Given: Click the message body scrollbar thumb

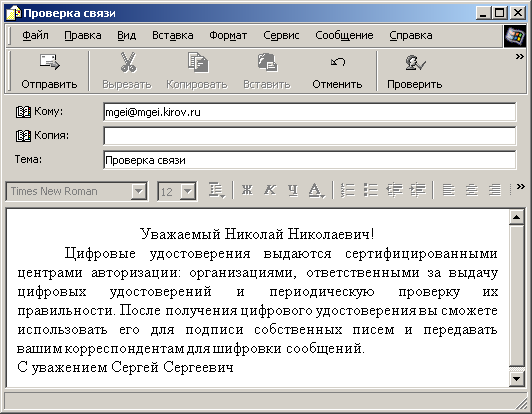Looking at the screenshot, I should coord(516,296).
